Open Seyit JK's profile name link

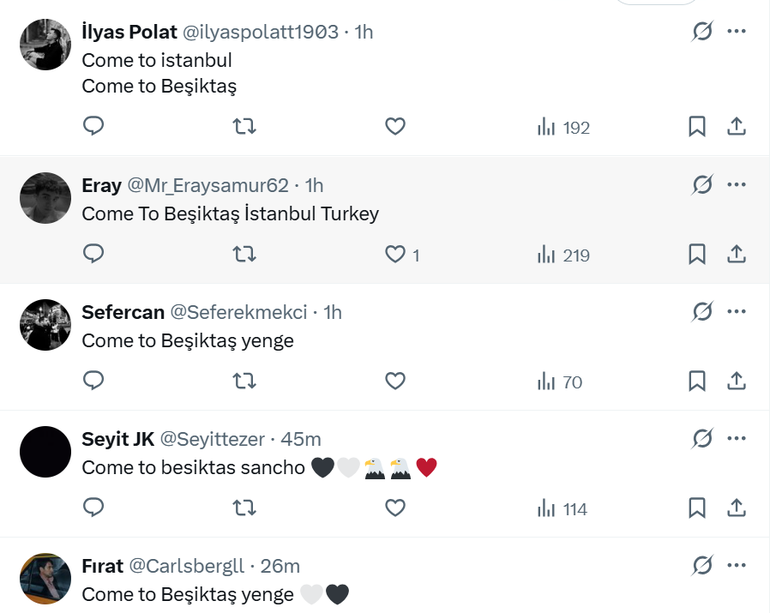coord(117,439)
